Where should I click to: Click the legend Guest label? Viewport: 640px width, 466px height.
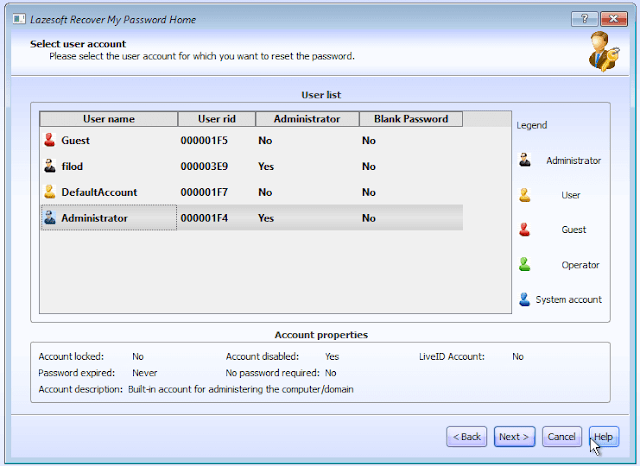point(573,230)
